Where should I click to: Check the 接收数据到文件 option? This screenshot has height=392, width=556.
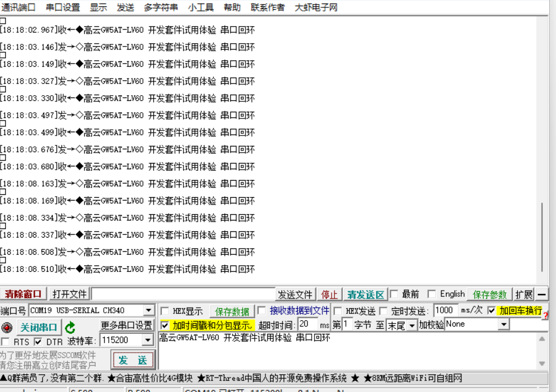pyautogui.click(x=261, y=311)
